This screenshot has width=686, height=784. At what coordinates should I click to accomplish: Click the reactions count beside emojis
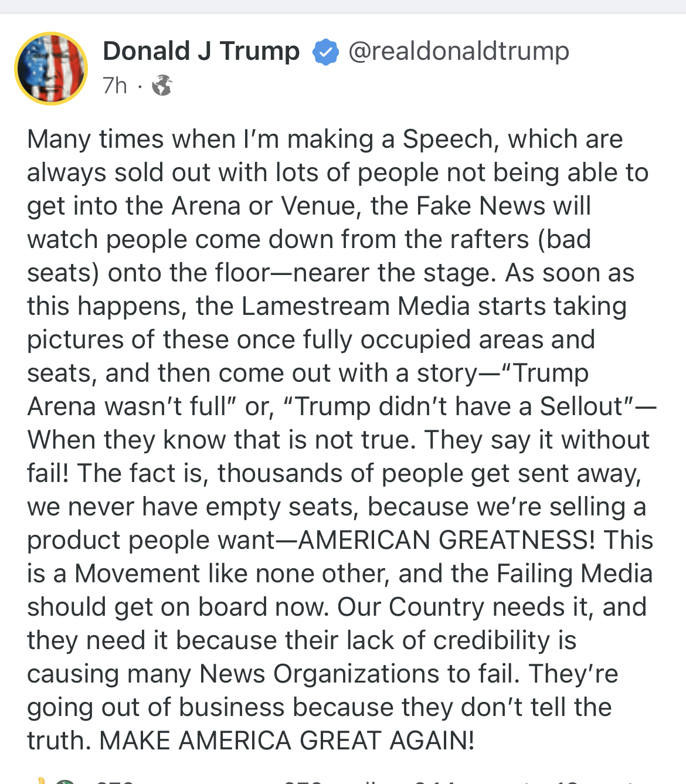pyautogui.click(x=116, y=782)
